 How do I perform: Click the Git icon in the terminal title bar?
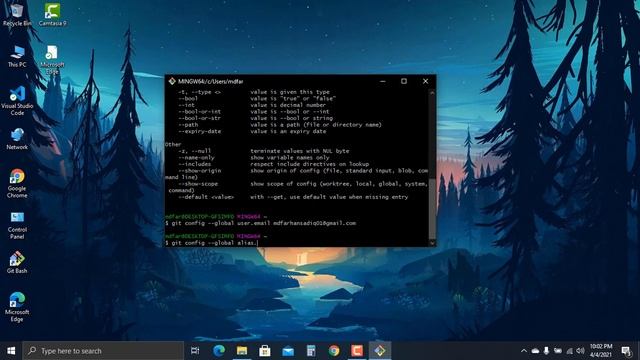point(172,81)
